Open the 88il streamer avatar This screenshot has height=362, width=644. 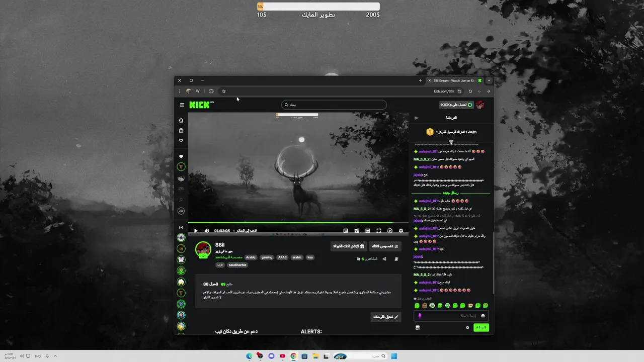[x=203, y=249]
